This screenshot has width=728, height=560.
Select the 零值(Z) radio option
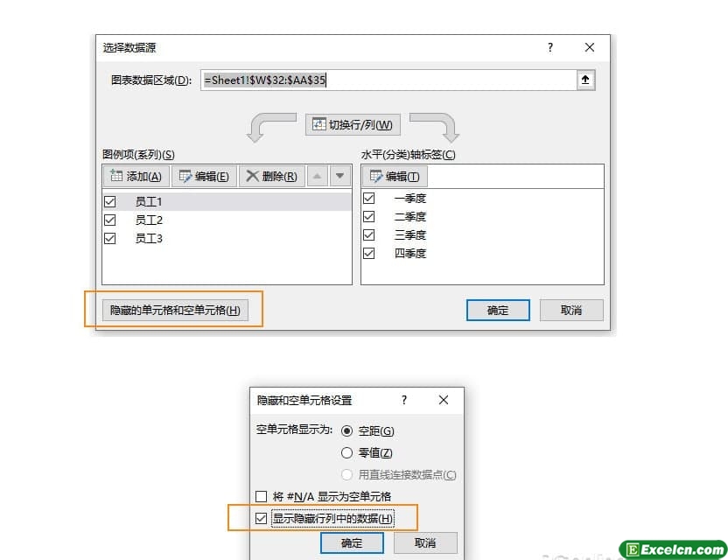346,452
